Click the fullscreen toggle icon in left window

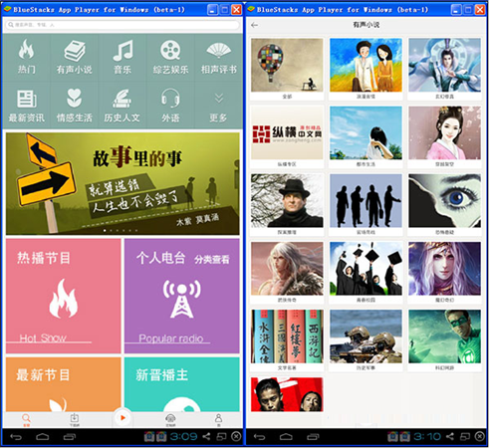(x=221, y=436)
